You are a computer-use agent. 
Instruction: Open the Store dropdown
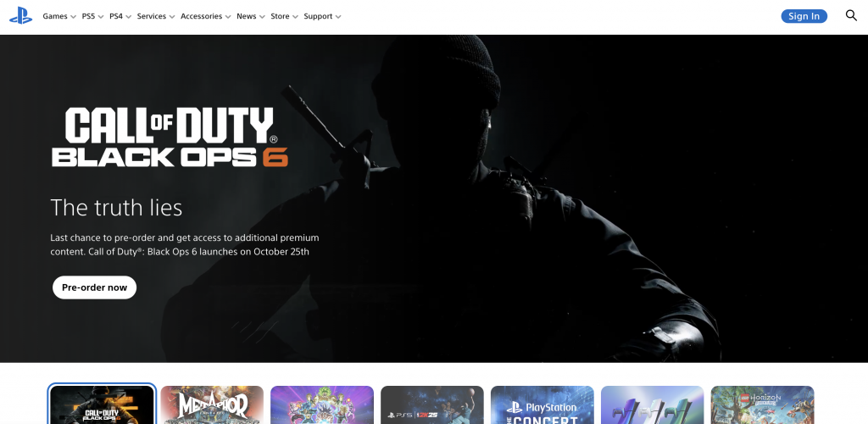(x=284, y=17)
